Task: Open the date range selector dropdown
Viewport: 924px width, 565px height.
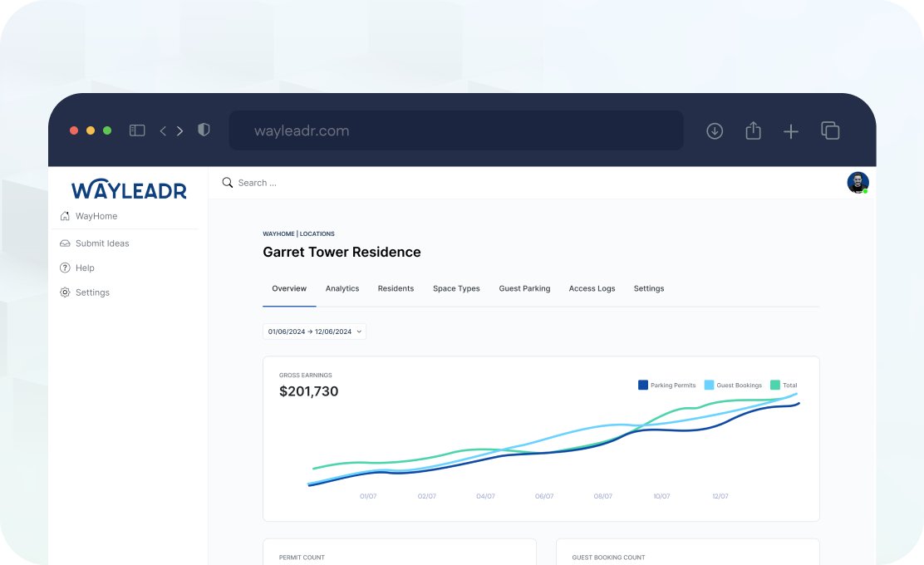Action: 314,331
